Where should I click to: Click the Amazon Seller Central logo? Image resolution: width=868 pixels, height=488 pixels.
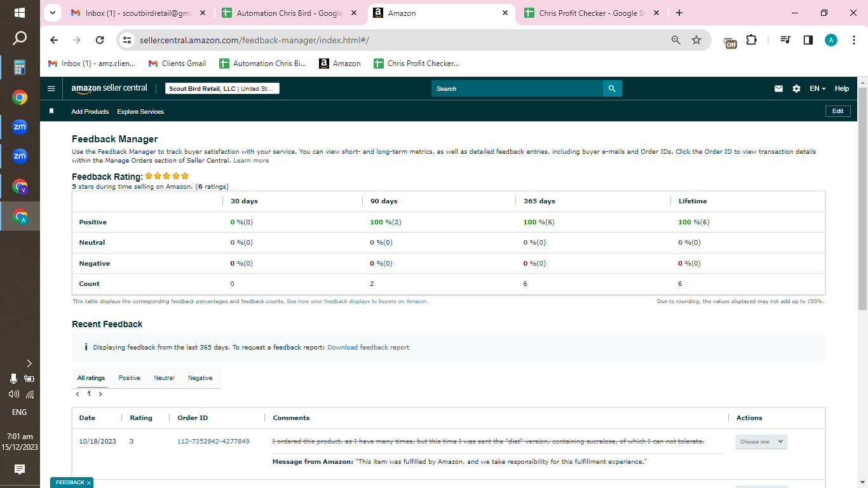pos(109,88)
